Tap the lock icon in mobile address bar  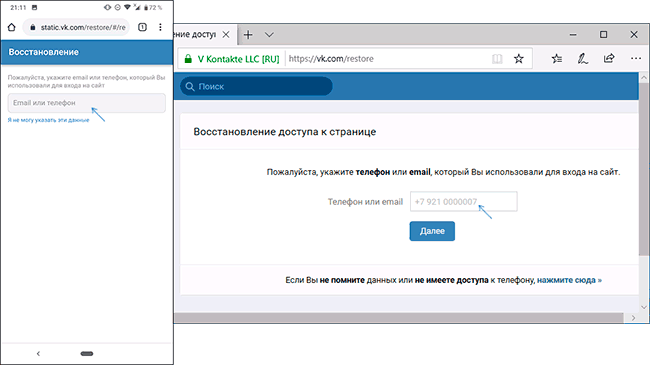[33, 27]
